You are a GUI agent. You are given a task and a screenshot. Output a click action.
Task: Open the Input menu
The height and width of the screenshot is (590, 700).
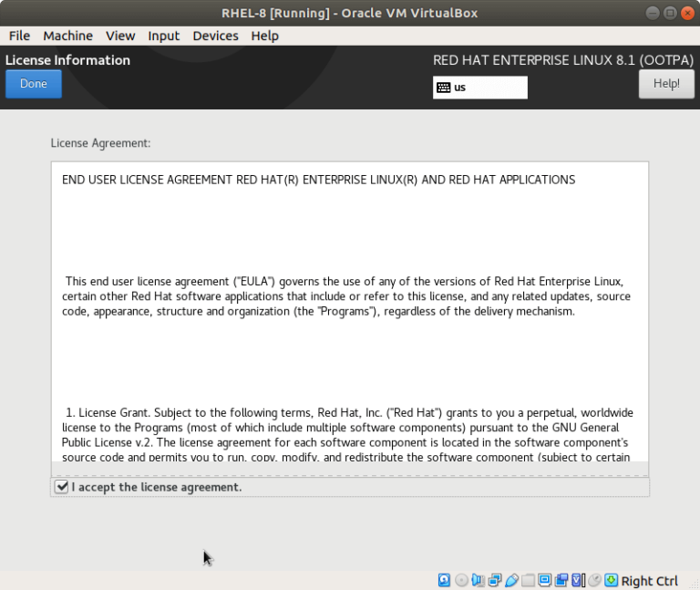coord(163,36)
